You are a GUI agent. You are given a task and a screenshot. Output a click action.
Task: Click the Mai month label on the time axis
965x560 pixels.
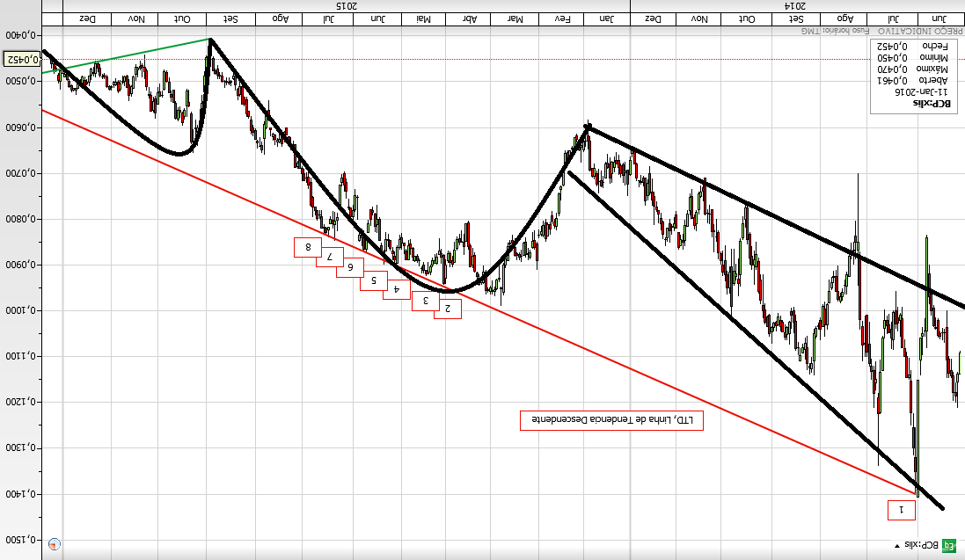pos(423,19)
